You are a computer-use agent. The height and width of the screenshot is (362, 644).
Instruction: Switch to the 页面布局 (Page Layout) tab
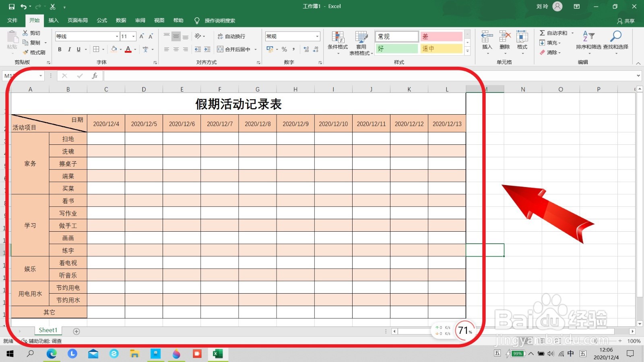click(x=78, y=21)
